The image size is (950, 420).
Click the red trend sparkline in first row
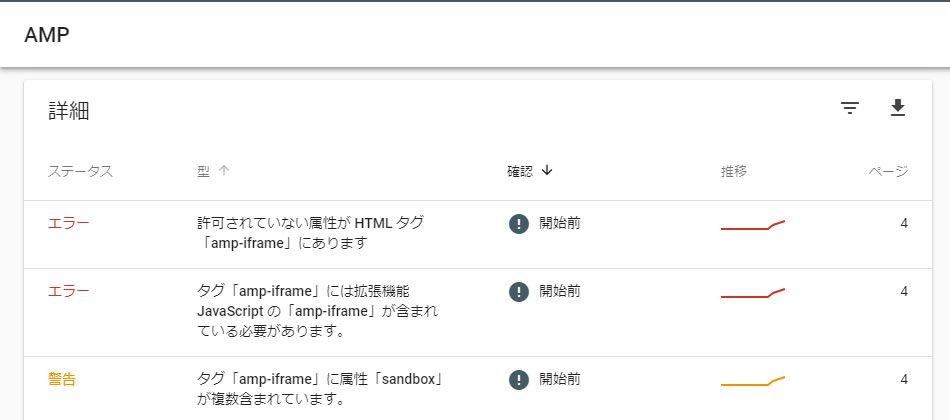(752, 225)
